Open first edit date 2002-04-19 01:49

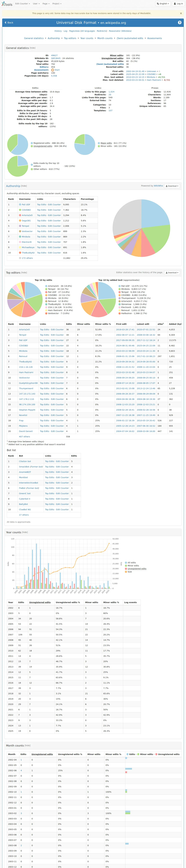tap(135, 71)
